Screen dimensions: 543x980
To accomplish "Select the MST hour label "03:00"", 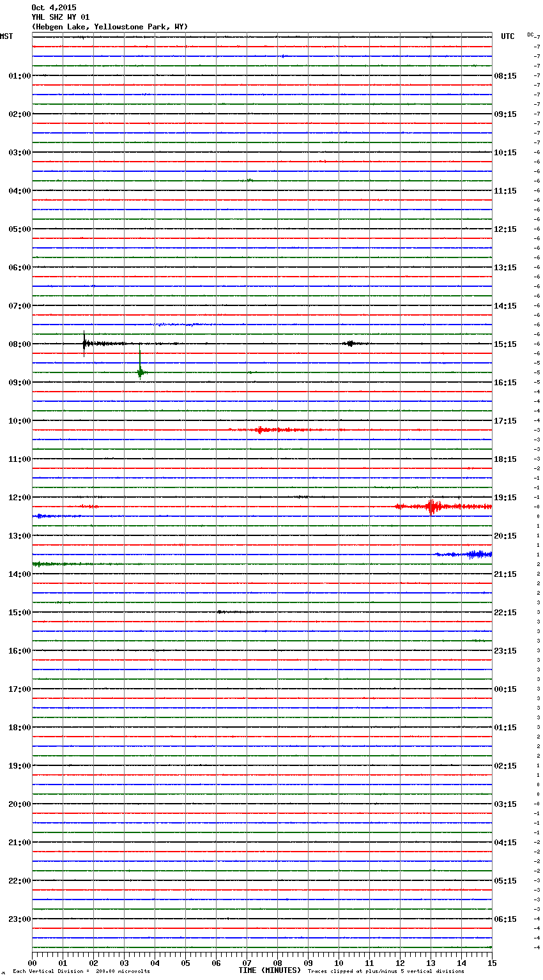I will (20, 153).
